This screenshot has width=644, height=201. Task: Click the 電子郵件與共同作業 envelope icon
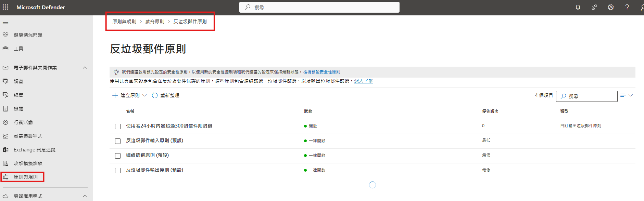[5, 68]
